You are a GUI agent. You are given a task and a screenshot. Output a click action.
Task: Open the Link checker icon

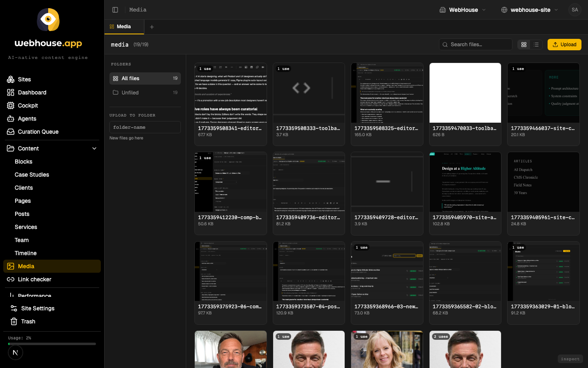tap(11, 279)
